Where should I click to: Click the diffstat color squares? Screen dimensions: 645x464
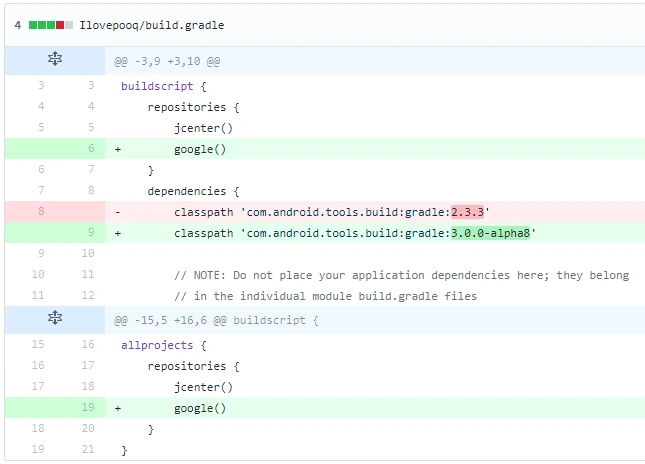coord(51,25)
